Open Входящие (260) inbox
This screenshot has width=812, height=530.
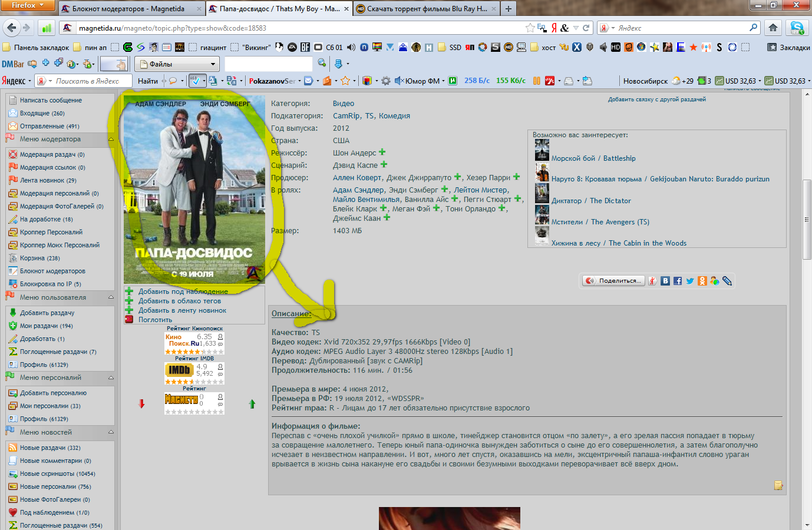pyautogui.click(x=42, y=113)
